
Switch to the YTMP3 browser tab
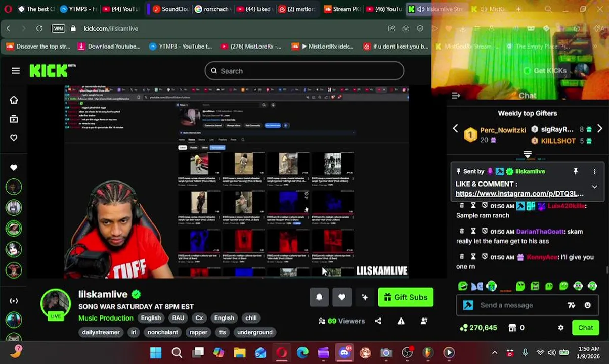coord(78,9)
